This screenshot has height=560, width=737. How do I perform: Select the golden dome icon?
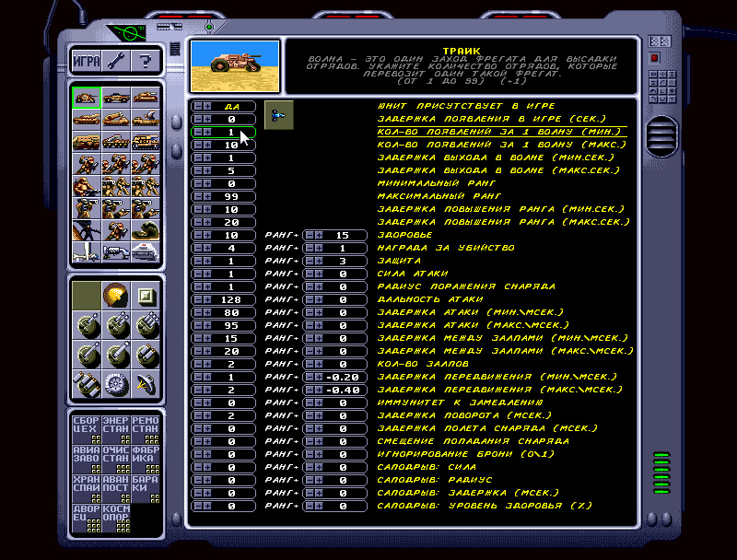pyautogui.click(x=116, y=296)
